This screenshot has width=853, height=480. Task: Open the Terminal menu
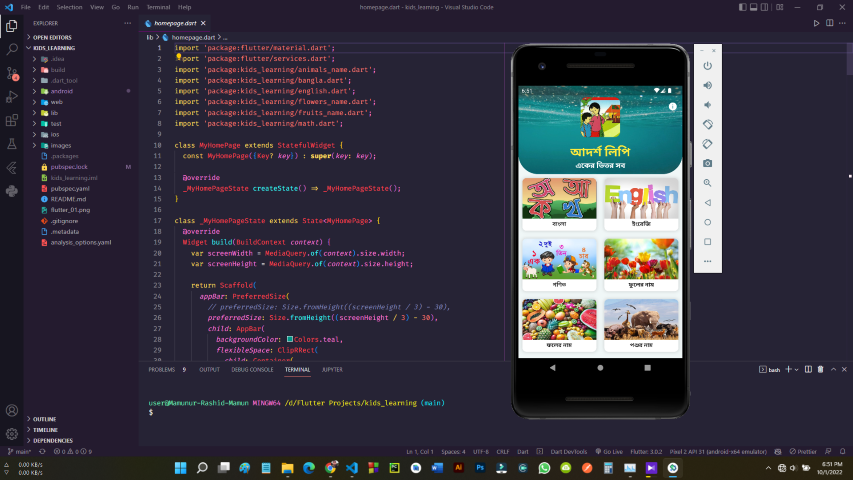tap(158, 7)
